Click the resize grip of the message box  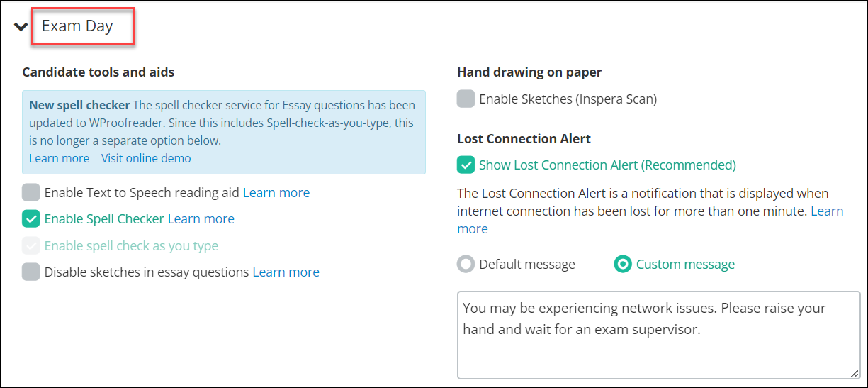[854, 372]
